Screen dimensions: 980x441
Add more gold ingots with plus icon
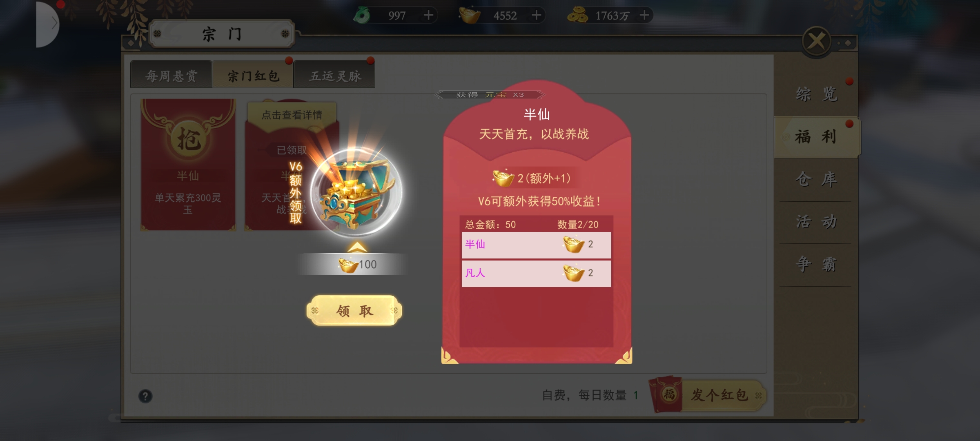[537, 16]
